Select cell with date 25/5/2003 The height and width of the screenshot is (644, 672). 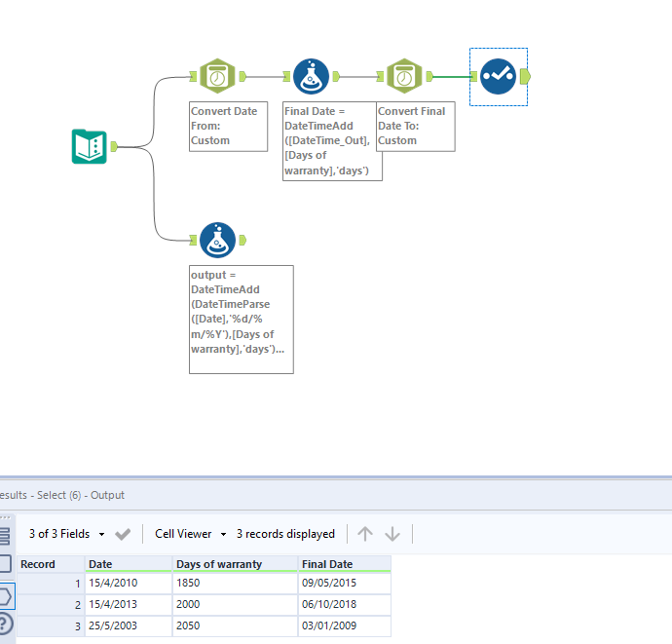[x=129, y=626]
